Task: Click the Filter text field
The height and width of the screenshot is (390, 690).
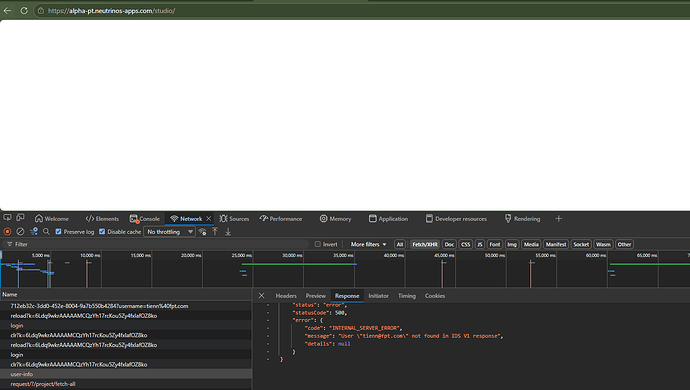Action: tap(156, 244)
